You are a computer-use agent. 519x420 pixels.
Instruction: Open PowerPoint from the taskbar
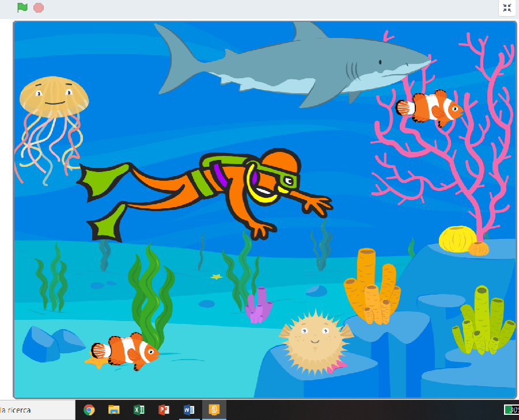tap(164, 410)
